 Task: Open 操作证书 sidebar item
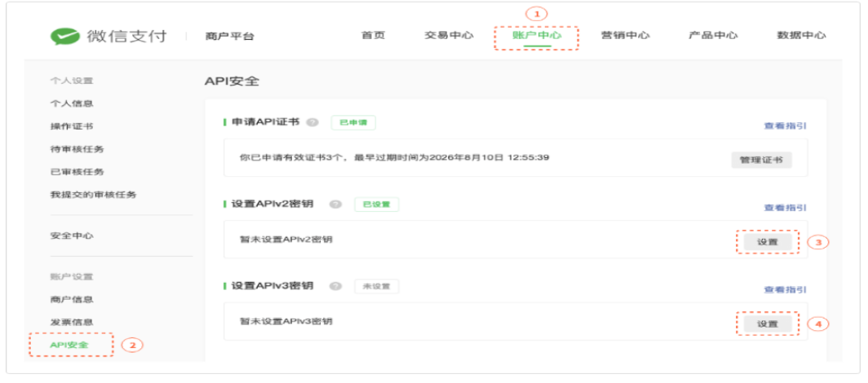point(71,126)
